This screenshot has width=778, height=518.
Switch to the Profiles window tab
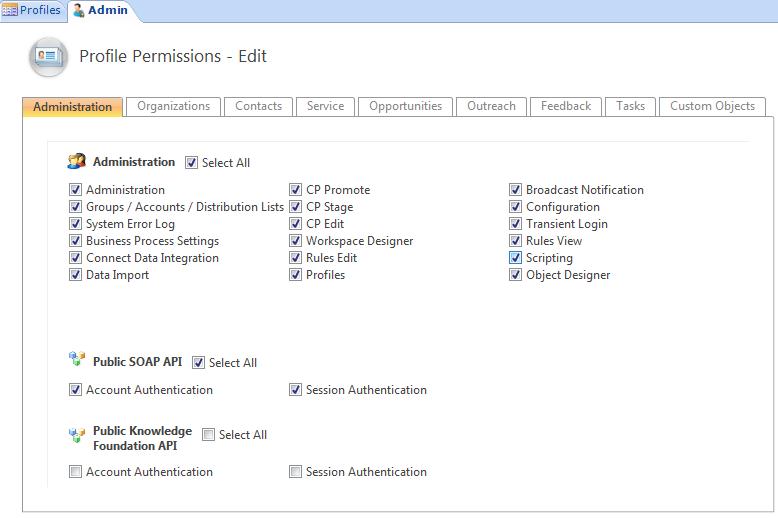point(32,10)
